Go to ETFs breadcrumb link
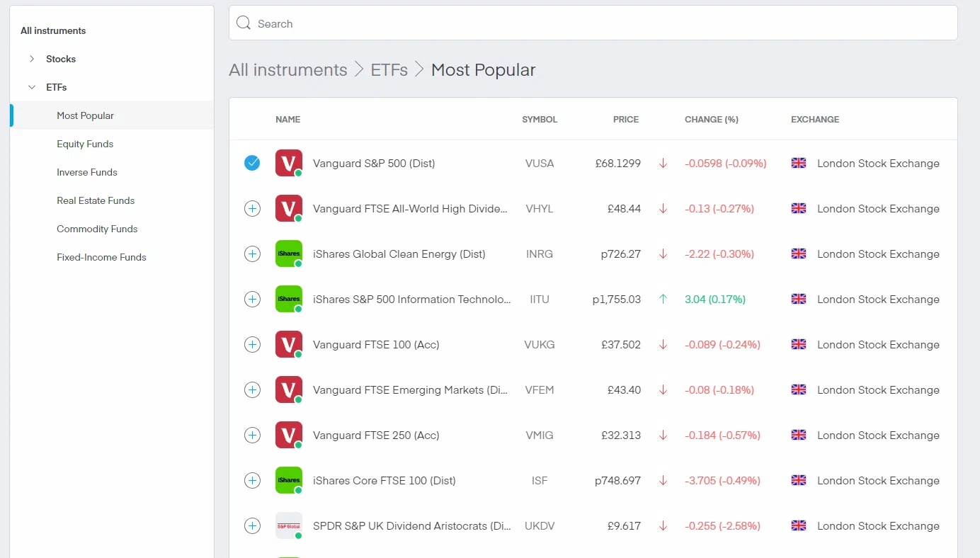The image size is (980, 558). [x=389, y=70]
